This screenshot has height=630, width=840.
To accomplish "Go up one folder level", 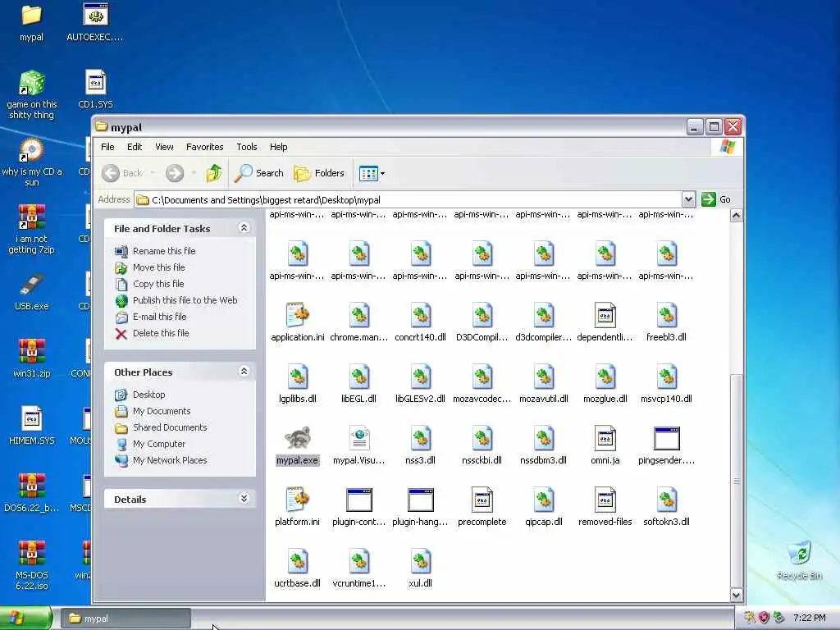I will coord(214,173).
